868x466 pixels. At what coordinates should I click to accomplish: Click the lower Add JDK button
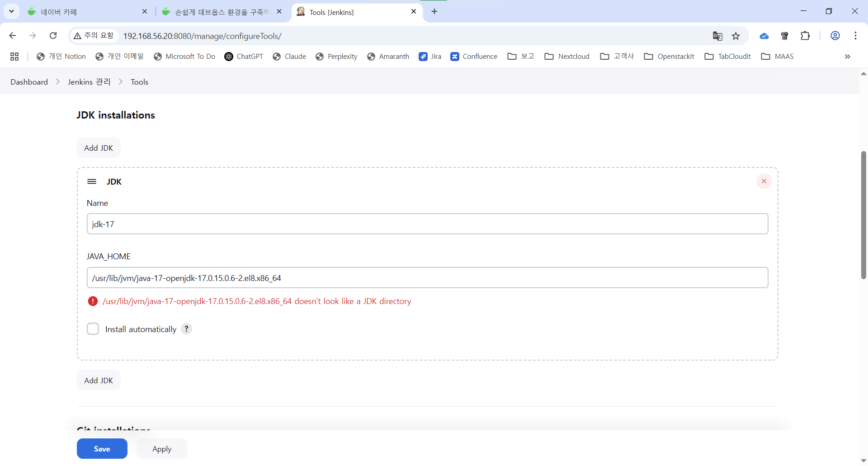click(99, 380)
